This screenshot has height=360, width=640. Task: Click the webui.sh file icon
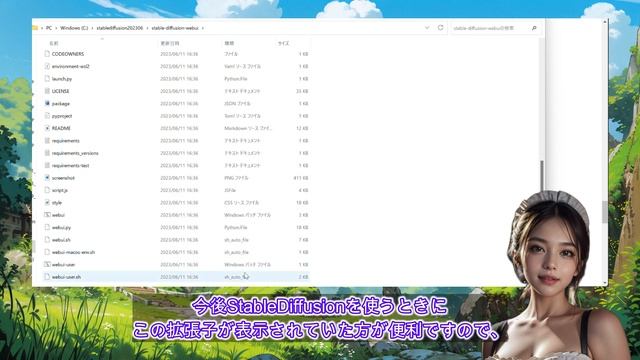pyautogui.click(x=47, y=240)
